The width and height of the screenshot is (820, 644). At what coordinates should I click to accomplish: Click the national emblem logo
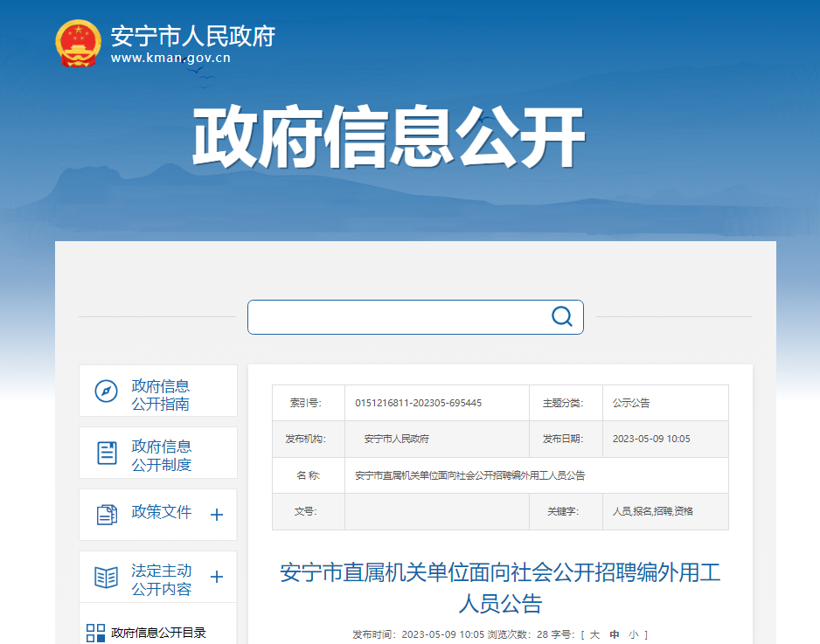(78, 44)
